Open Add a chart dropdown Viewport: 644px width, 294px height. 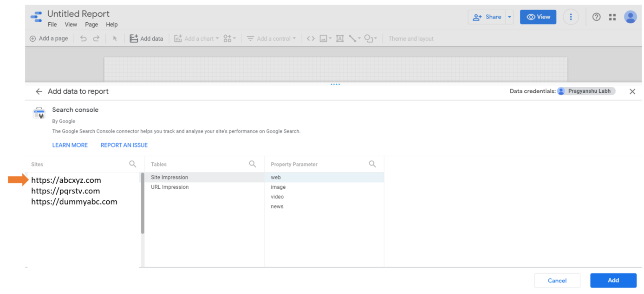tap(196, 38)
